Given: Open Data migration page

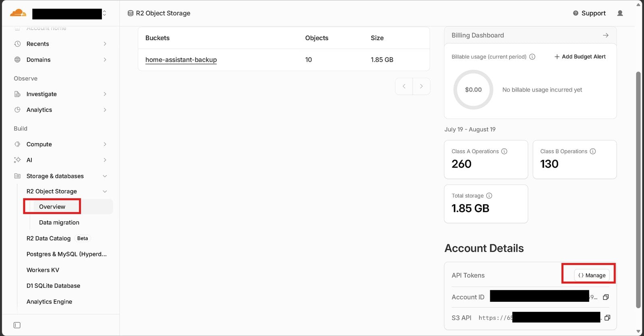Looking at the screenshot, I should 59,222.
